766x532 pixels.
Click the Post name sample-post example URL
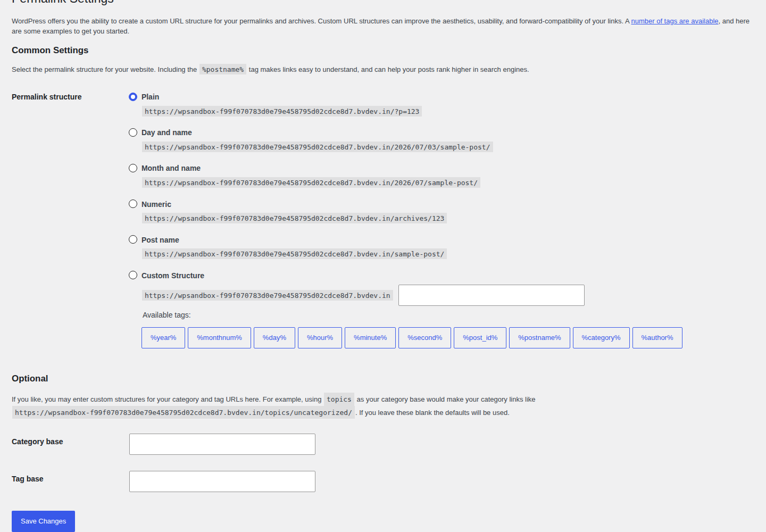[294, 254]
